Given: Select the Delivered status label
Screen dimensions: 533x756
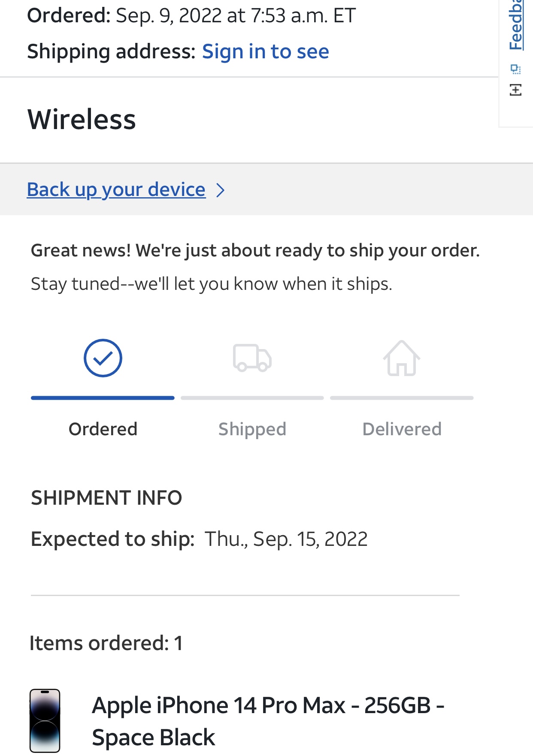Looking at the screenshot, I should 402,429.
